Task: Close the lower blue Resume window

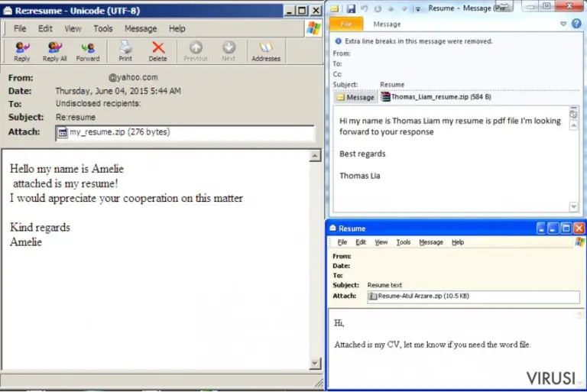Action: pos(579,228)
